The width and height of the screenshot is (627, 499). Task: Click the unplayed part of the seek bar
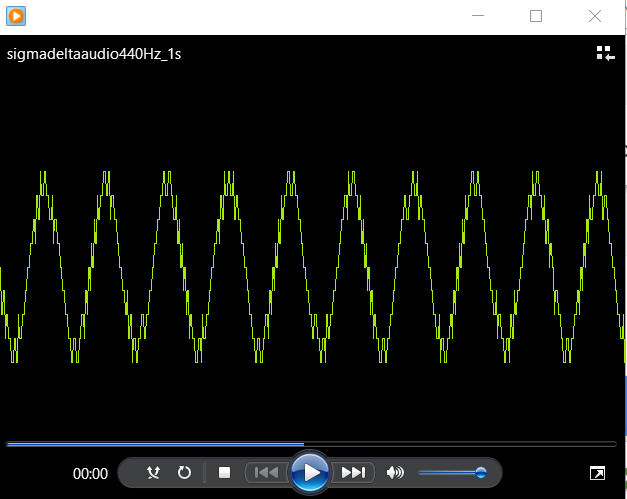click(x=460, y=443)
